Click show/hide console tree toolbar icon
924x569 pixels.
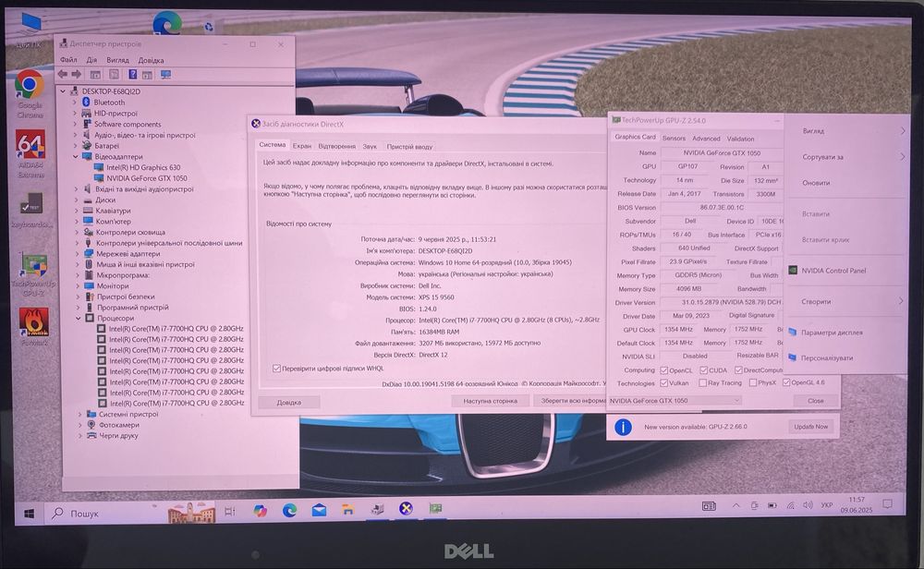(95, 74)
